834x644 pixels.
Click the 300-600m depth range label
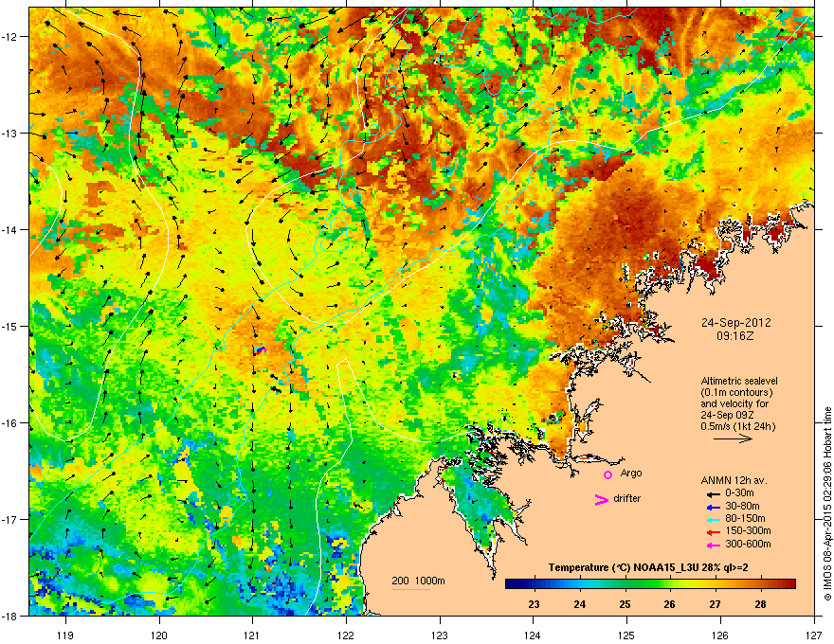[748, 545]
